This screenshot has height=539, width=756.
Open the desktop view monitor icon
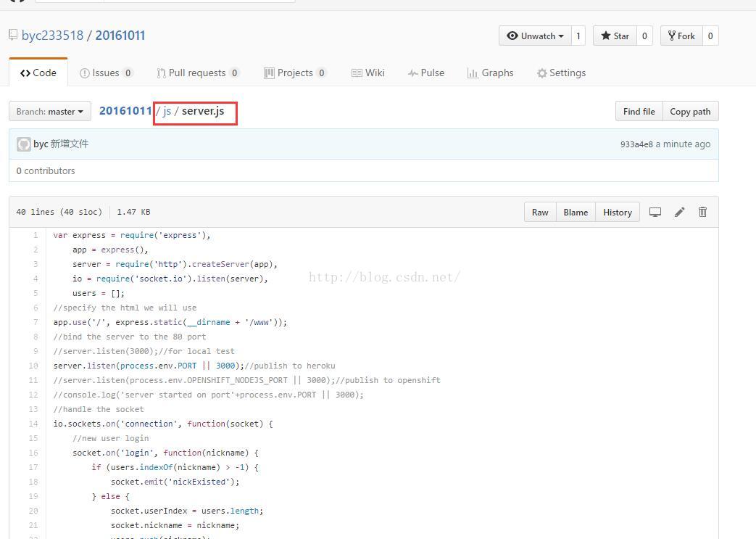tap(655, 212)
